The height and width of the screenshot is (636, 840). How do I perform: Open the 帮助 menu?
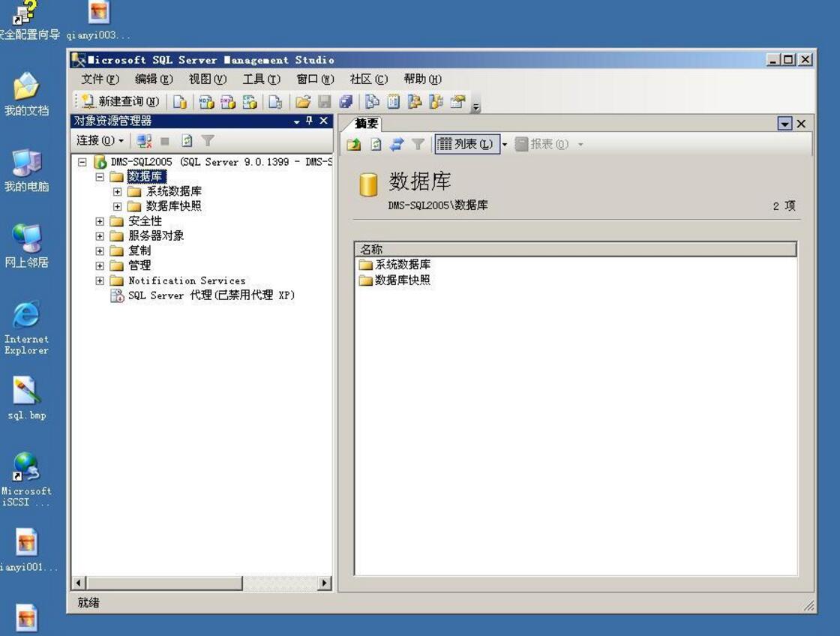click(422, 79)
